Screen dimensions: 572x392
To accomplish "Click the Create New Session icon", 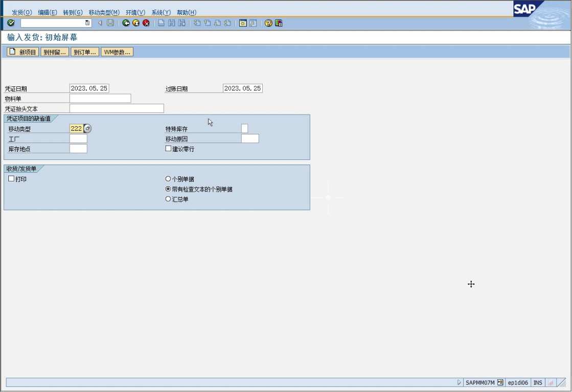I will pos(243,23).
